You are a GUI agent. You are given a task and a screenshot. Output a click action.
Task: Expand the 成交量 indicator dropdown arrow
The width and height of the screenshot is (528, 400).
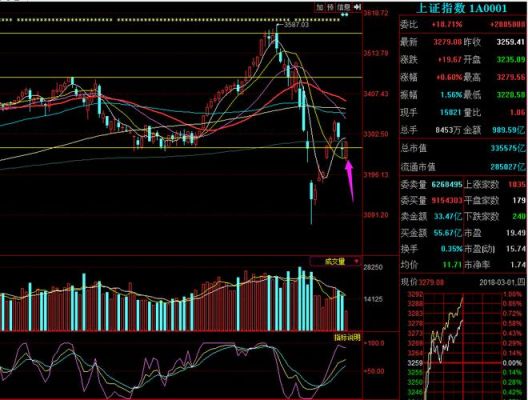coord(356,261)
